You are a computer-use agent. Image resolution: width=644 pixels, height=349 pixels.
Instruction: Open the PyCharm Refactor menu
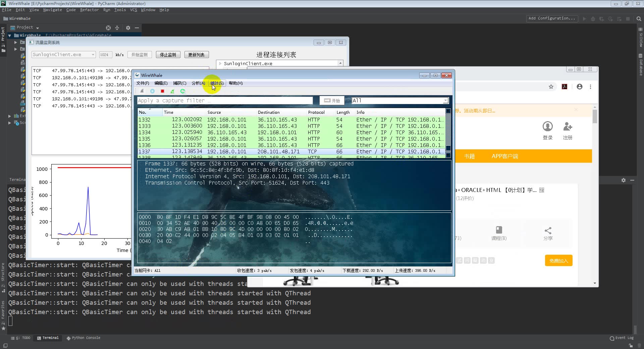(x=89, y=10)
